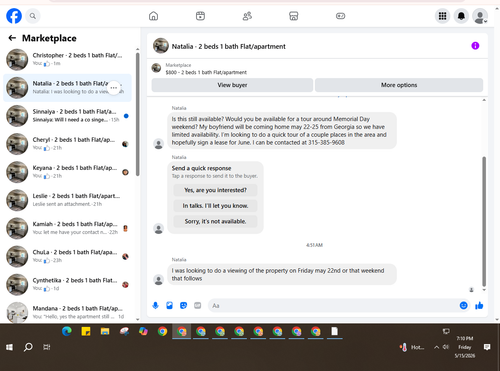Open the Windows Start menu
The width and height of the screenshot is (500, 371).
point(9,347)
